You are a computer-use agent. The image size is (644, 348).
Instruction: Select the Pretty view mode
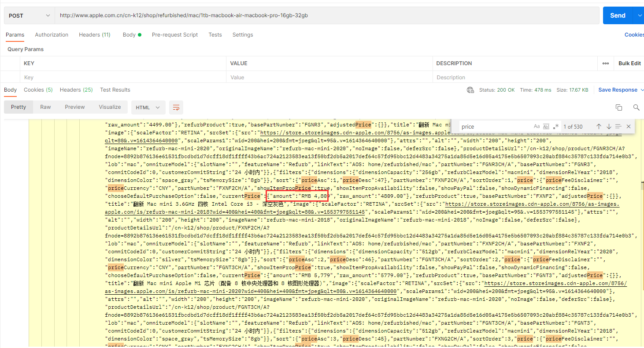[x=19, y=107]
